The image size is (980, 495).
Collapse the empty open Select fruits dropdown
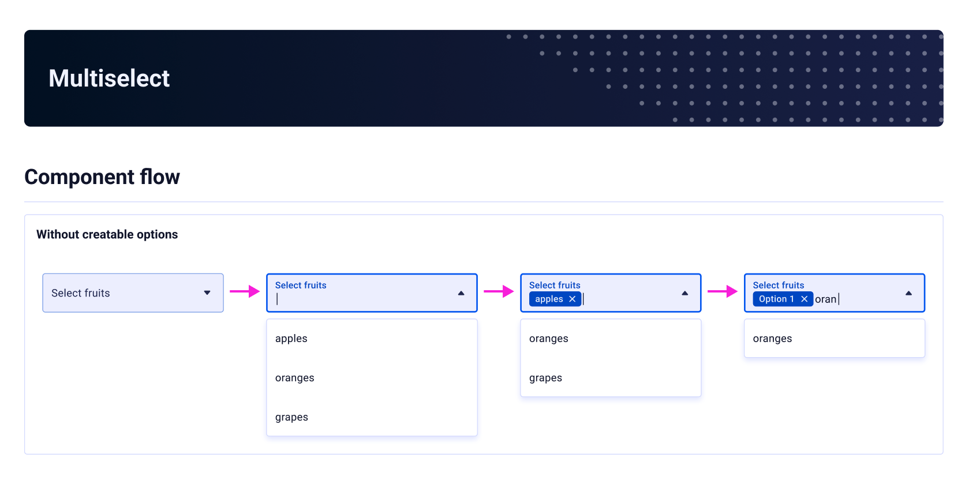tap(461, 293)
